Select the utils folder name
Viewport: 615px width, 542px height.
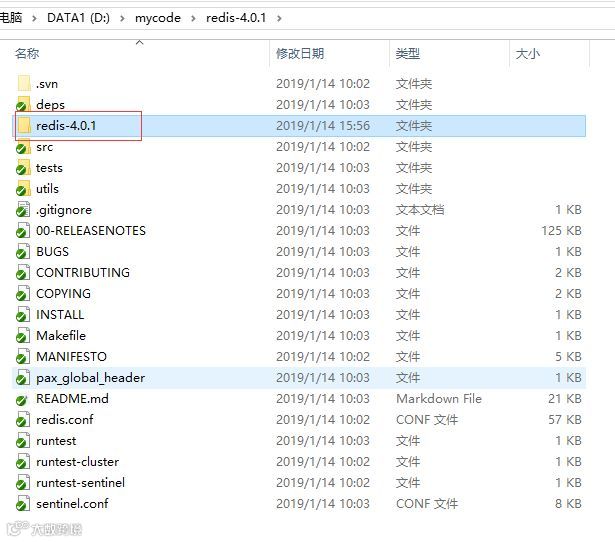pyautogui.click(x=47, y=189)
